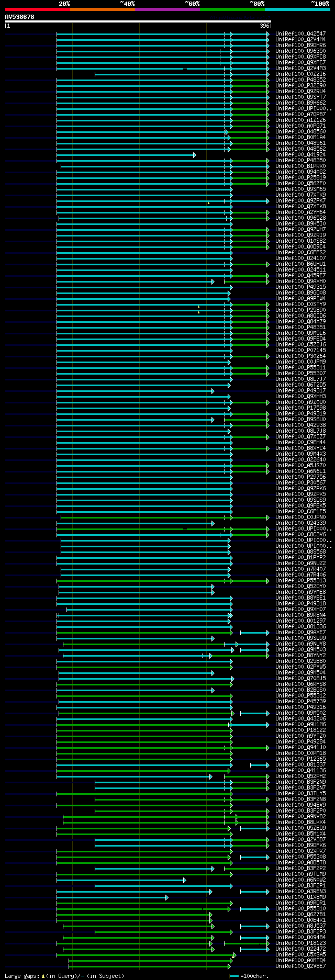The height and width of the screenshot is (980, 335).
Task: Click UniRef100_Q9ZPK7 row label
Action: 300,200
